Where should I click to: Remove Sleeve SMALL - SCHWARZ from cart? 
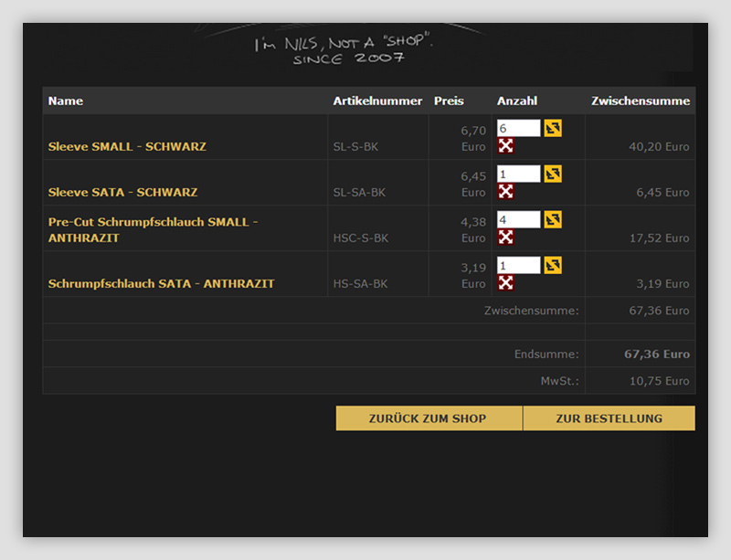[x=505, y=146]
